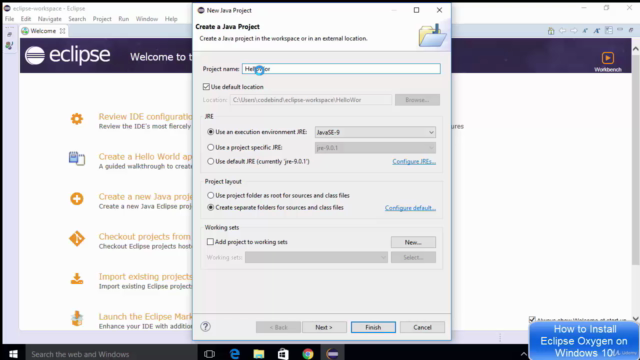Click the Launch the Eclipse Marketplace icon
The height and width of the screenshot is (360, 640).
77,318
